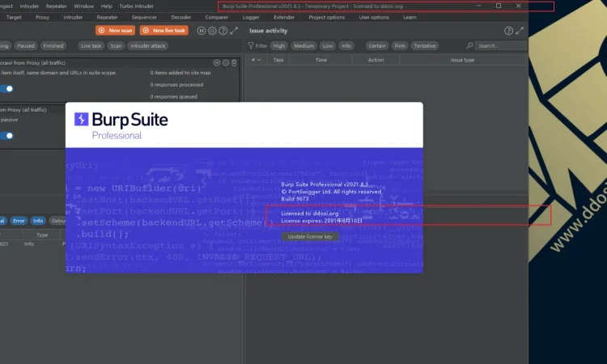607x364 pixels.
Task: Toggle the Live task filter chip
Action: 91,45
